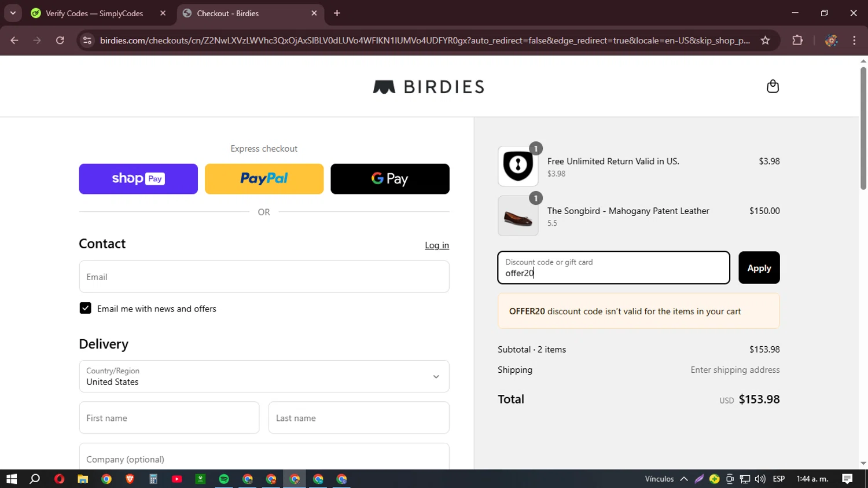
Task: Click 'The Songbird - Mahogany Patent Leather' text
Action: tap(628, 211)
